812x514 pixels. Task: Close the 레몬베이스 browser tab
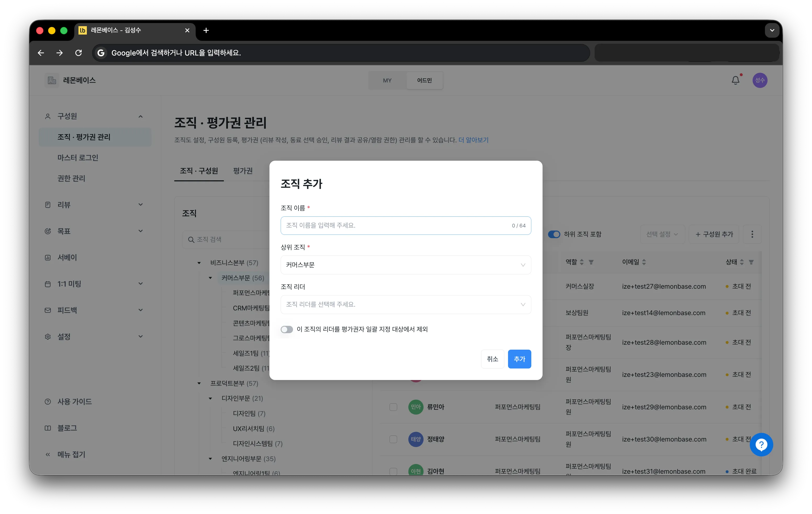[187, 30]
